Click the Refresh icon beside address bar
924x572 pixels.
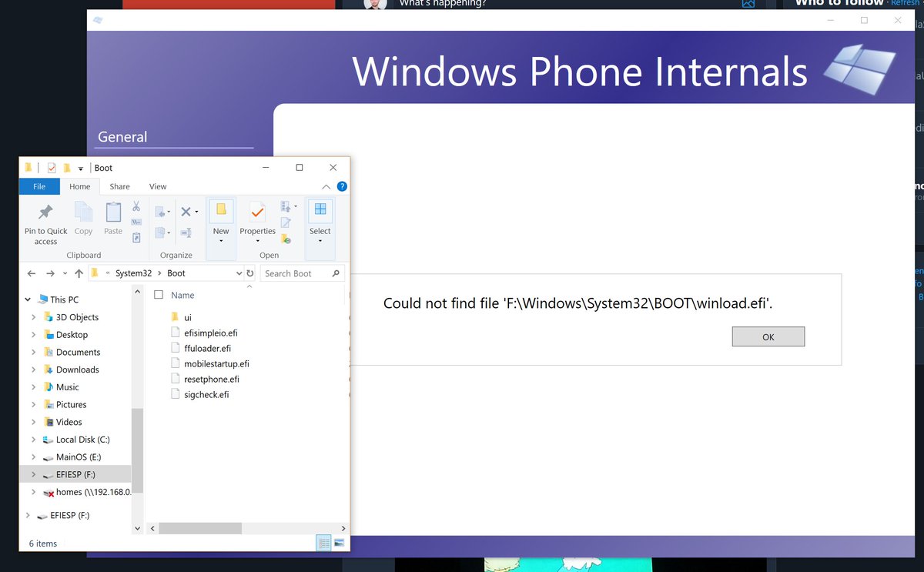pyautogui.click(x=250, y=273)
